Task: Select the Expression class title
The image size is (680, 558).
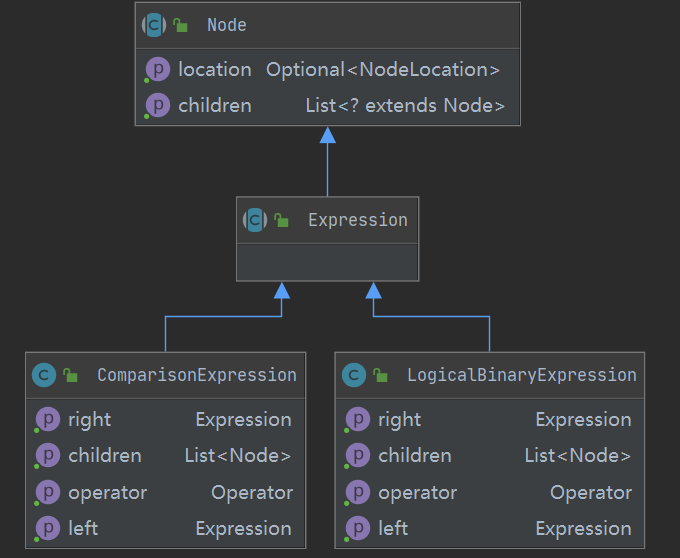Action: 357,220
